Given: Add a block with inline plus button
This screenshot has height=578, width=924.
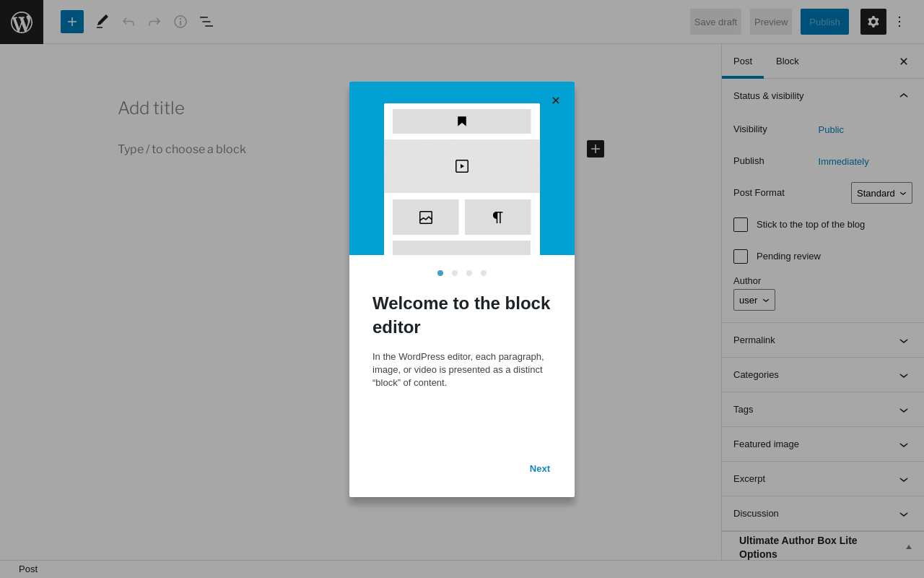Looking at the screenshot, I should 596,149.
